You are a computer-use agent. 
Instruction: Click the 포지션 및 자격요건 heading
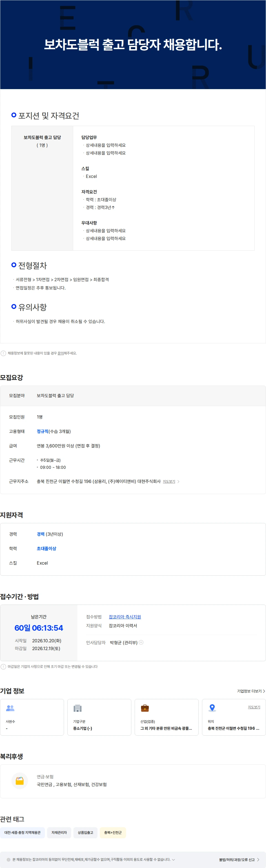49,115
